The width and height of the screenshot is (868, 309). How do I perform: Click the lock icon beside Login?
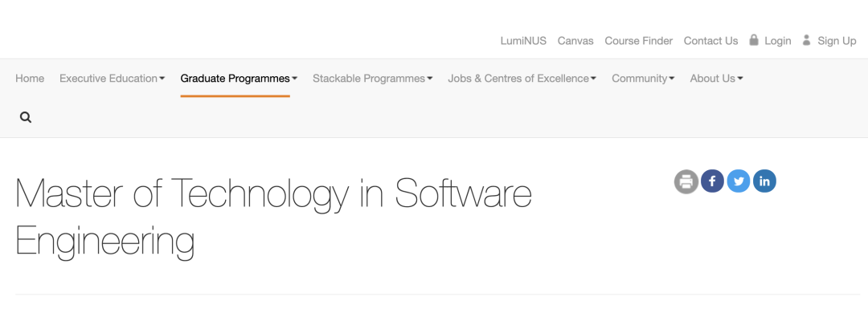click(x=753, y=40)
